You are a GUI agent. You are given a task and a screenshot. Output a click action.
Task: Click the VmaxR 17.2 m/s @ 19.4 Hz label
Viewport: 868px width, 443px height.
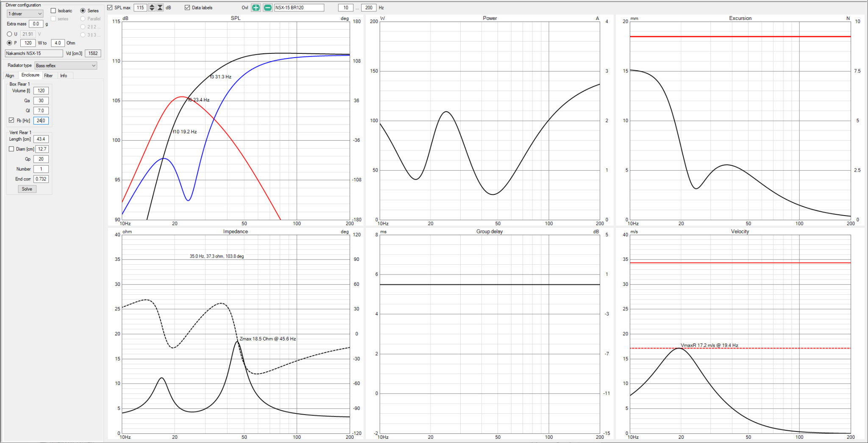tap(709, 345)
